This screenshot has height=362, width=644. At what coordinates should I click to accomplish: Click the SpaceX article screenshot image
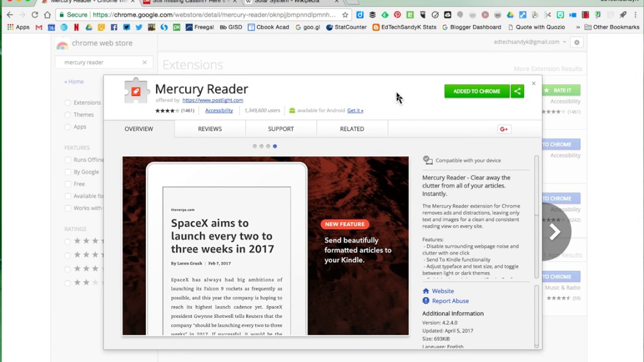pos(266,246)
